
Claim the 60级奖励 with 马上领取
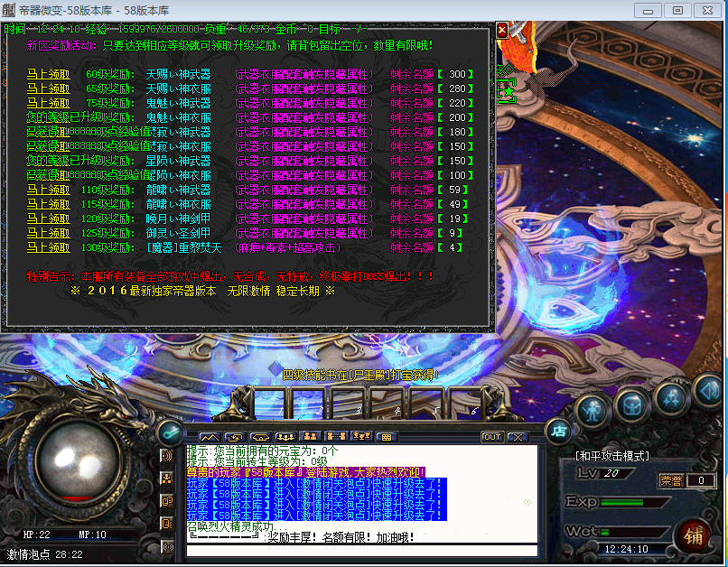coord(48,74)
